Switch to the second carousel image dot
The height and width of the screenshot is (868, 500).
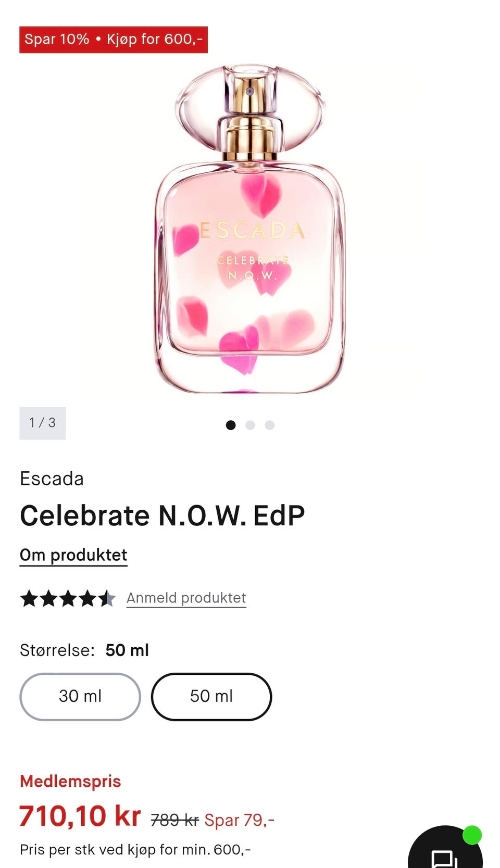(250, 425)
